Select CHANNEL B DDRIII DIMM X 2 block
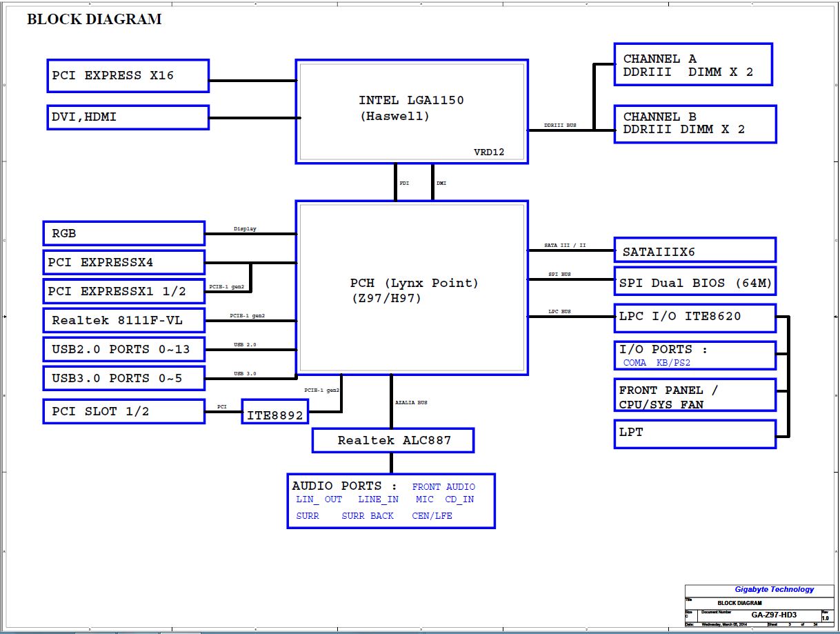Screen dimensions: 840x634 694,124
